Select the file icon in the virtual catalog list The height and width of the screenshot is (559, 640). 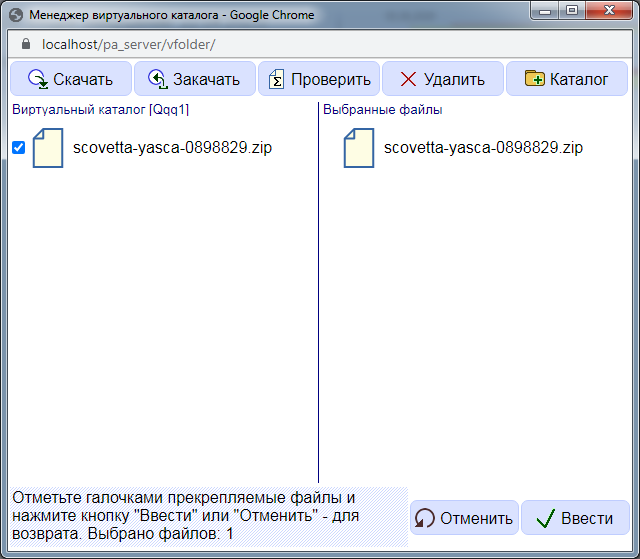click(x=48, y=148)
